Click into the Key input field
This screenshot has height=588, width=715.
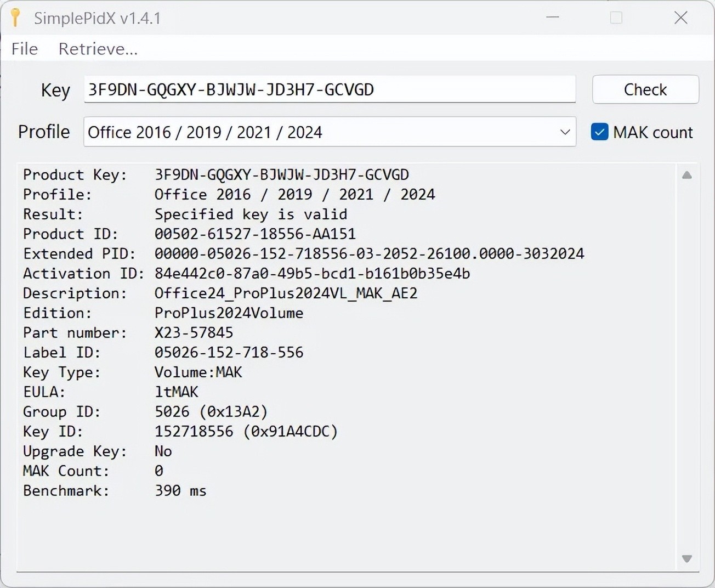coord(329,89)
